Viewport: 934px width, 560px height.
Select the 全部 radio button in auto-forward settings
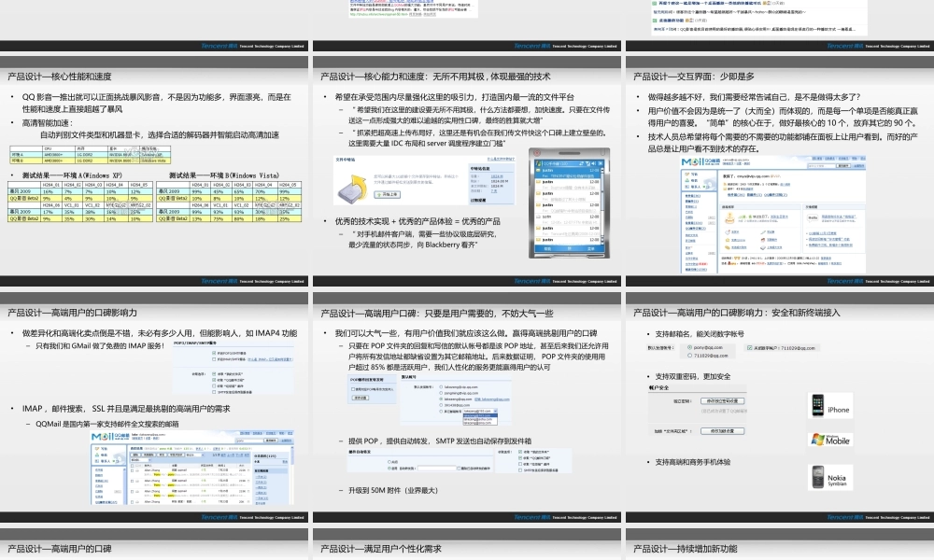388,462
